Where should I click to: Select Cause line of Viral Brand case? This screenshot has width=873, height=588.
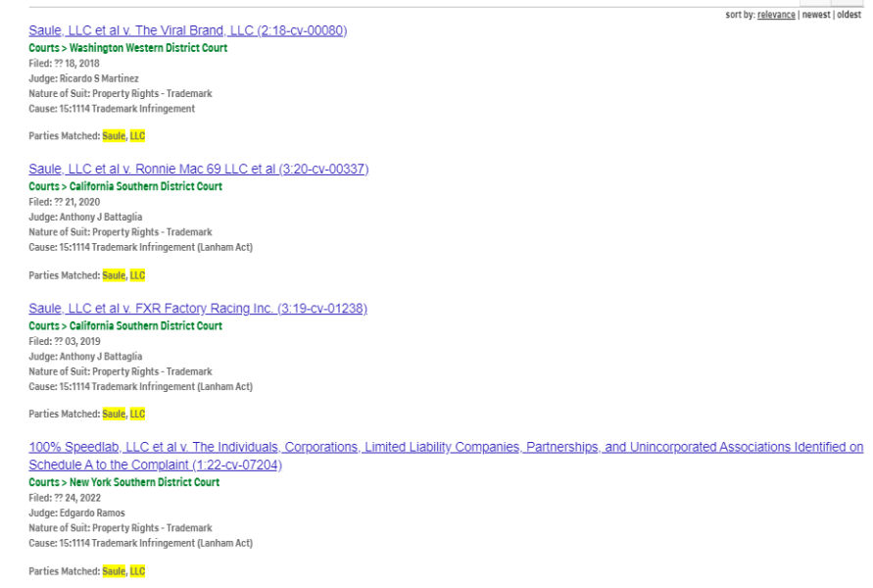click(112, 109)
